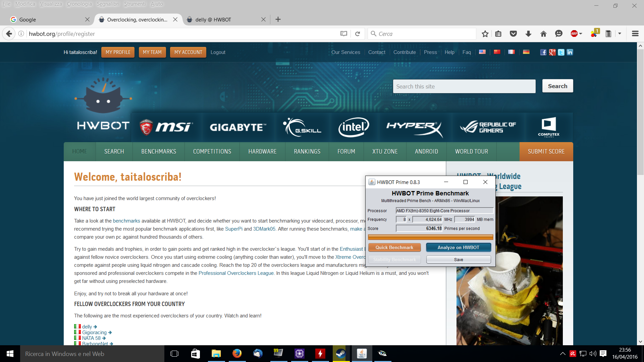Image resolution: width=644 pixels, height=362 pixels.
Task: Open the File menu
Action: (x=6, y=4)
